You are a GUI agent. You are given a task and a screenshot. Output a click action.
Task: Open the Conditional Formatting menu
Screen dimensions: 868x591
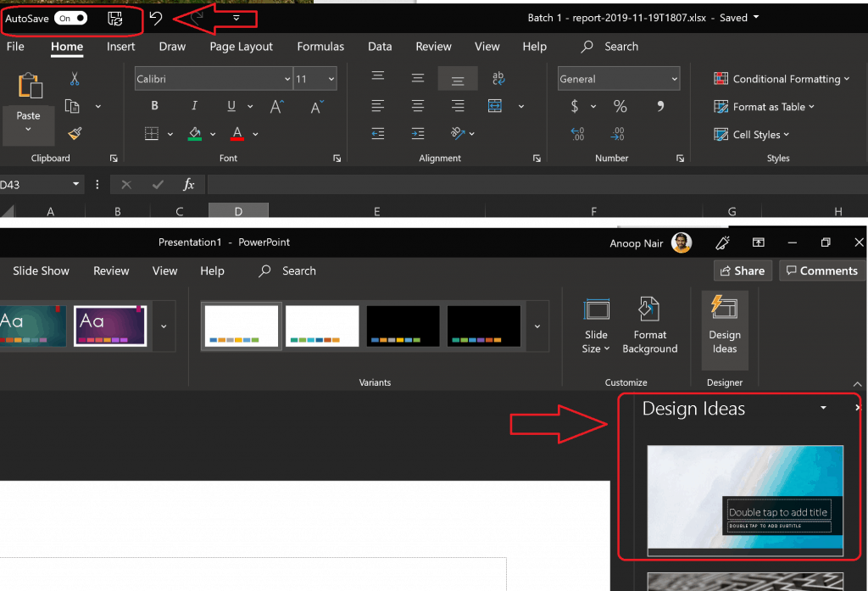pyautogui.click(x=782, y=79)
